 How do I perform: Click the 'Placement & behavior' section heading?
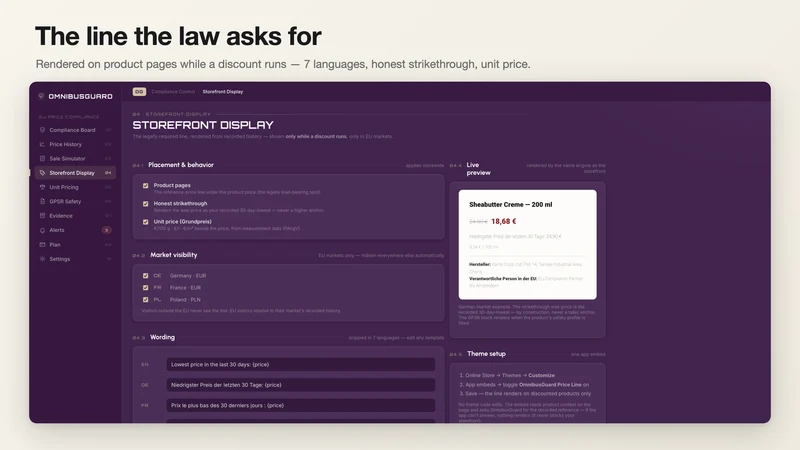[181, 165]
